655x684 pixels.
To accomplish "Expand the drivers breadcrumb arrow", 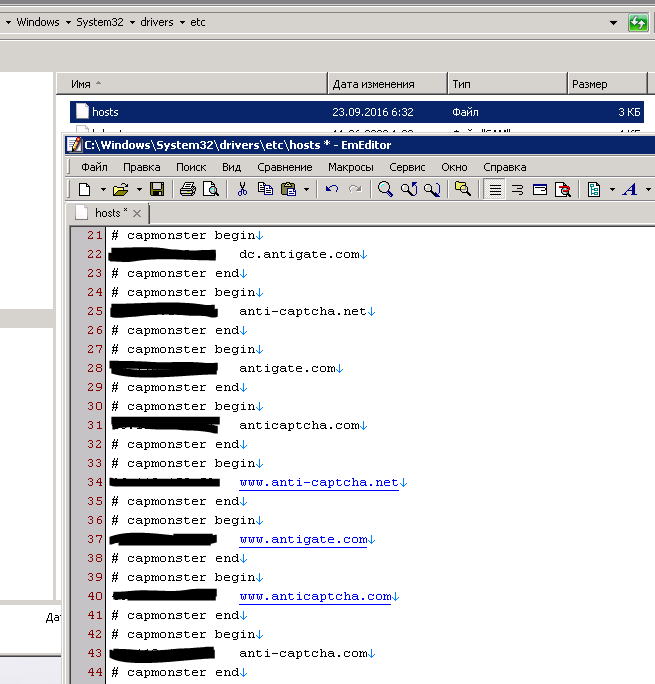I will (132, 22).
